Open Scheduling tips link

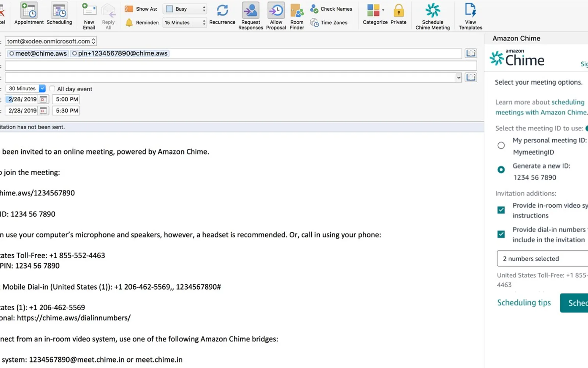click(x=524, y=303)
